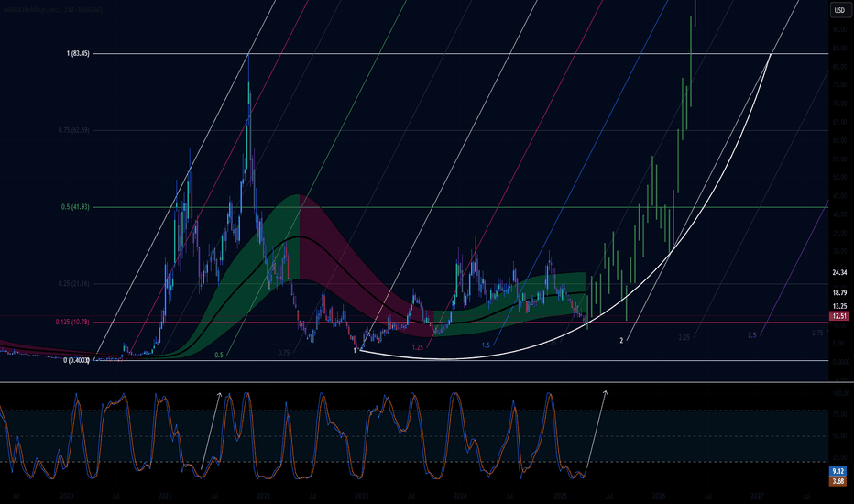Click the 18.79 price label on axis
Viewport: 854px width, 504px height.
pos(839,293)
